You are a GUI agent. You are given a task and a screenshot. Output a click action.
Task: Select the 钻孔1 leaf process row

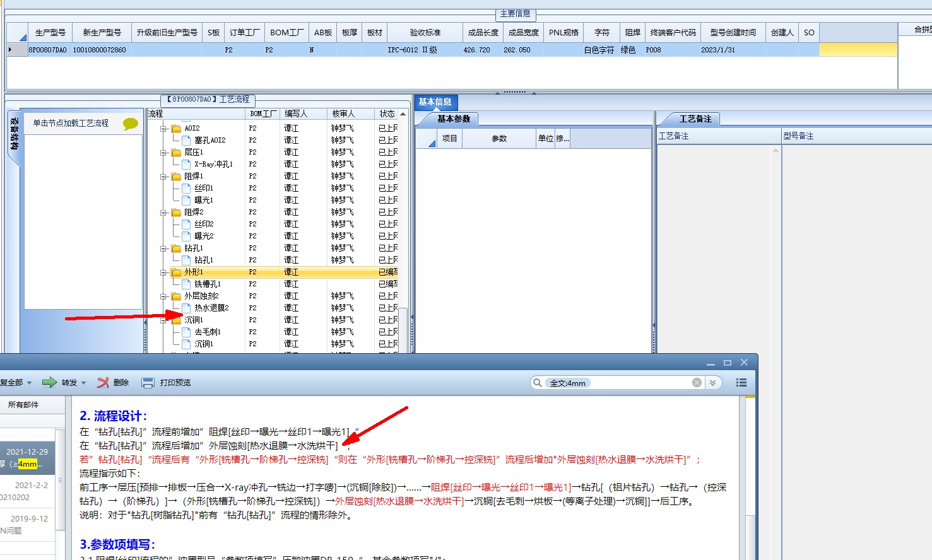tap(204, 260)
